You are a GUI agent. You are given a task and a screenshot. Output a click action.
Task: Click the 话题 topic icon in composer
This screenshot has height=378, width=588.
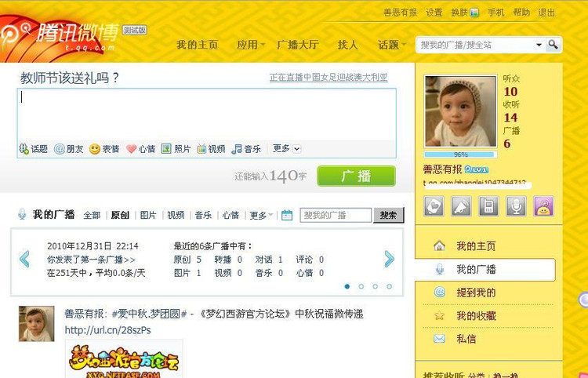[x=24, y=149]
